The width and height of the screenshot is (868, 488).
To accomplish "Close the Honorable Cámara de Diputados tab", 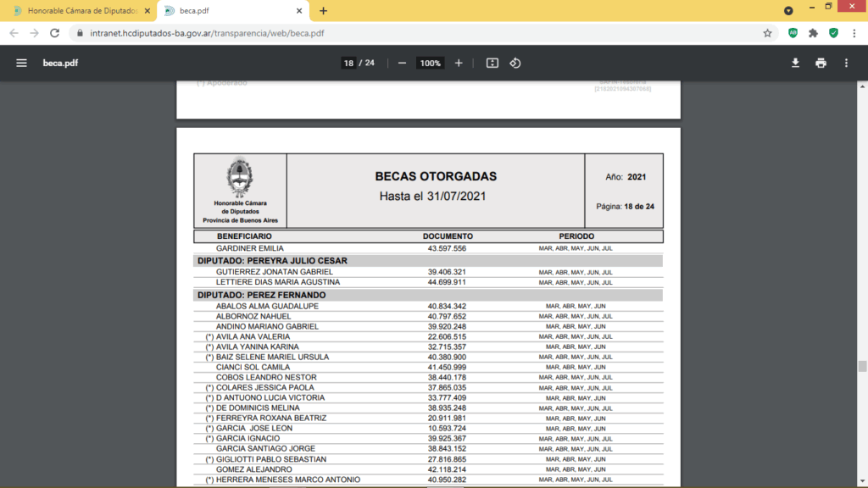I will coord(147,10).
